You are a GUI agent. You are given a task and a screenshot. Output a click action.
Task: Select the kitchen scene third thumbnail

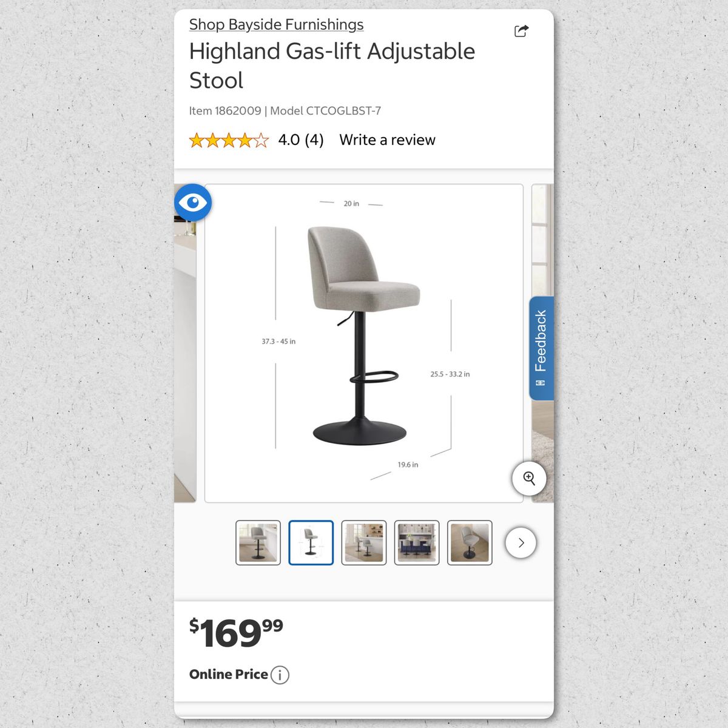pos(364,542)
